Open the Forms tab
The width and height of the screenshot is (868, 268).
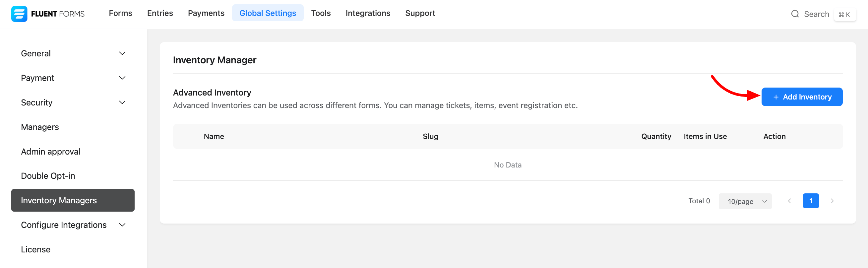(120, 13)
